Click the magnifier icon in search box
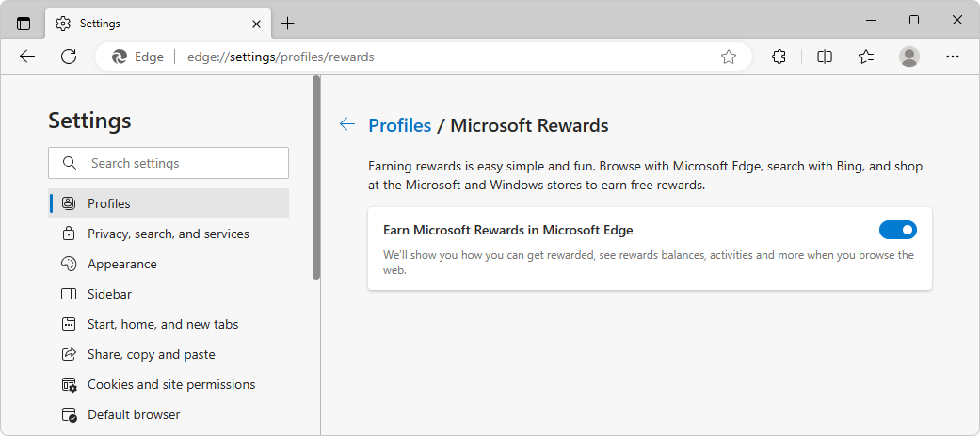Screen dimensions: 980x436 70,163
